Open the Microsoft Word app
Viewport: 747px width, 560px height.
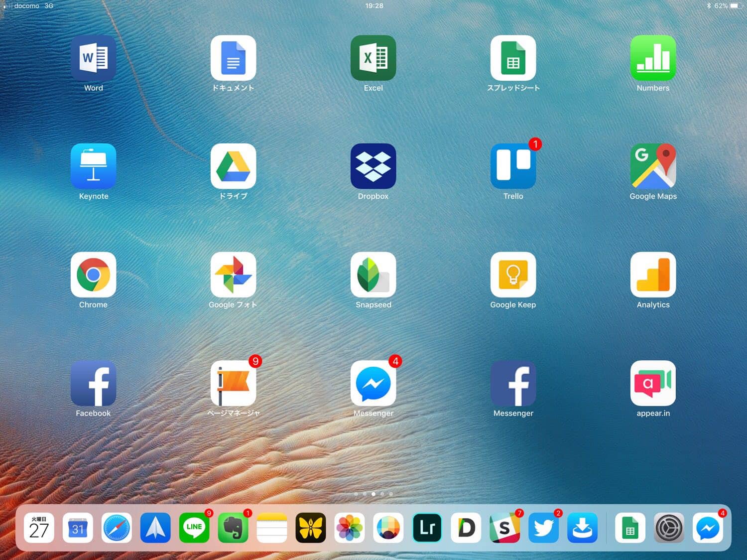93,58
